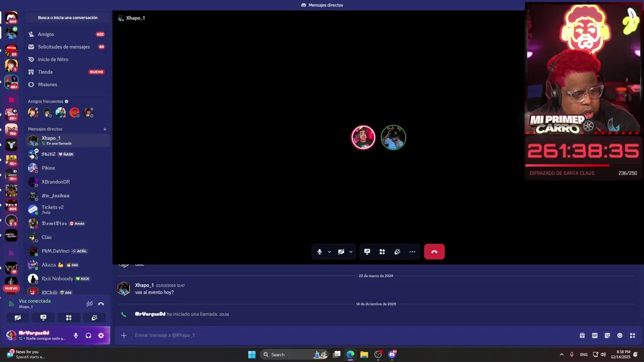Launch activity from the voice panel
Viewport: 644px width, 362px height.
pos(69,318)
